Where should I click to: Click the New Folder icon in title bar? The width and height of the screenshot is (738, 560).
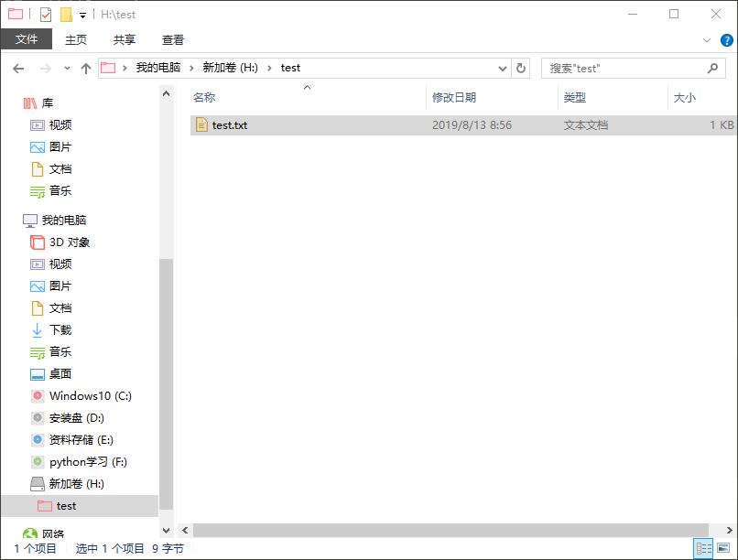pos(66,15)
